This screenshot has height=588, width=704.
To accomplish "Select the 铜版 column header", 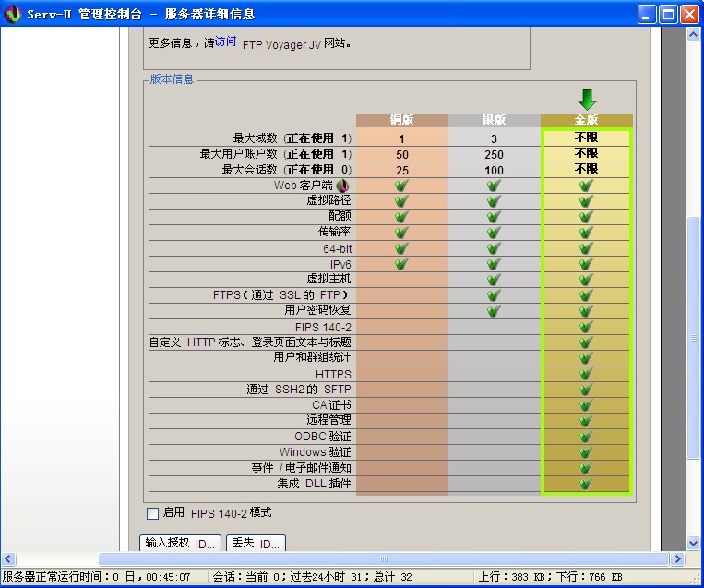I will pos(402,119).
